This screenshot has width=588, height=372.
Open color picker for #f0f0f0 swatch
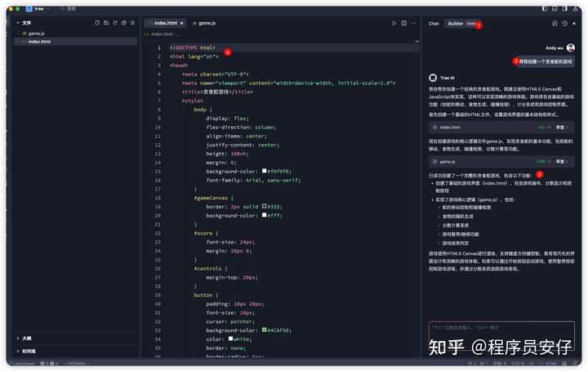click(x=264, y=171)
